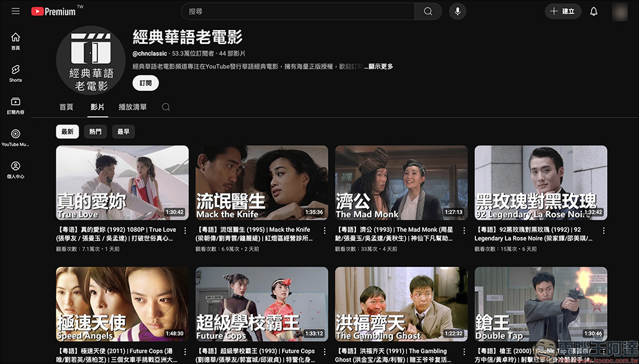Open options menu for 真的愛妳 video
Viewport: 639px width, 364px height.
185,231
